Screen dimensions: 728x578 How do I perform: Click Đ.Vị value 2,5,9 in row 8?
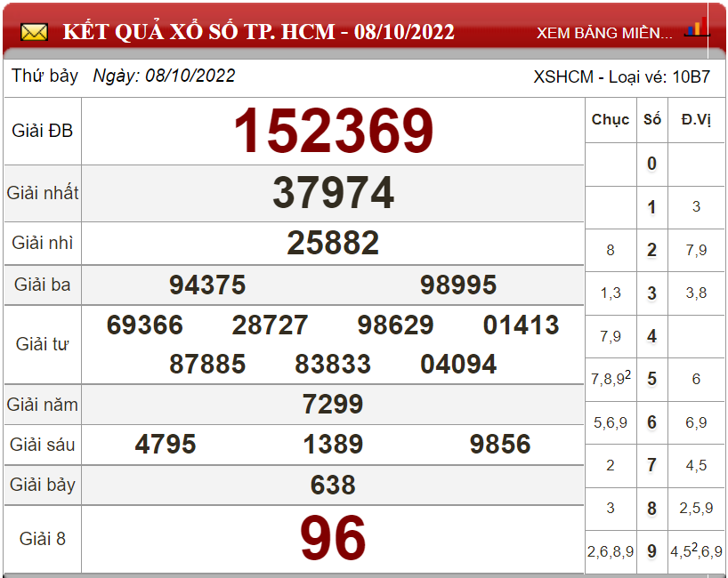[696, 509]
